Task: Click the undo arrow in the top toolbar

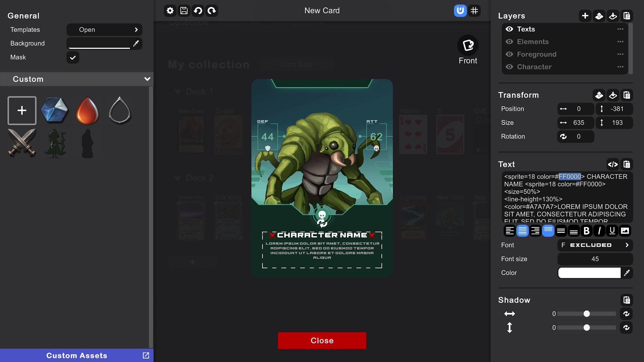Action: (198, 10)
